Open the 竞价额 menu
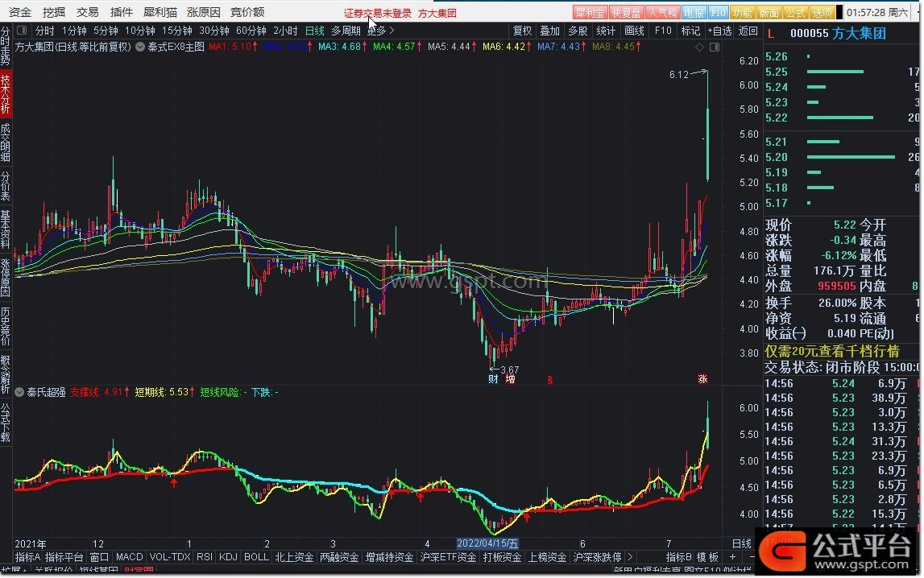The width and height of the screenshot is (924, 578). [247, 12]
